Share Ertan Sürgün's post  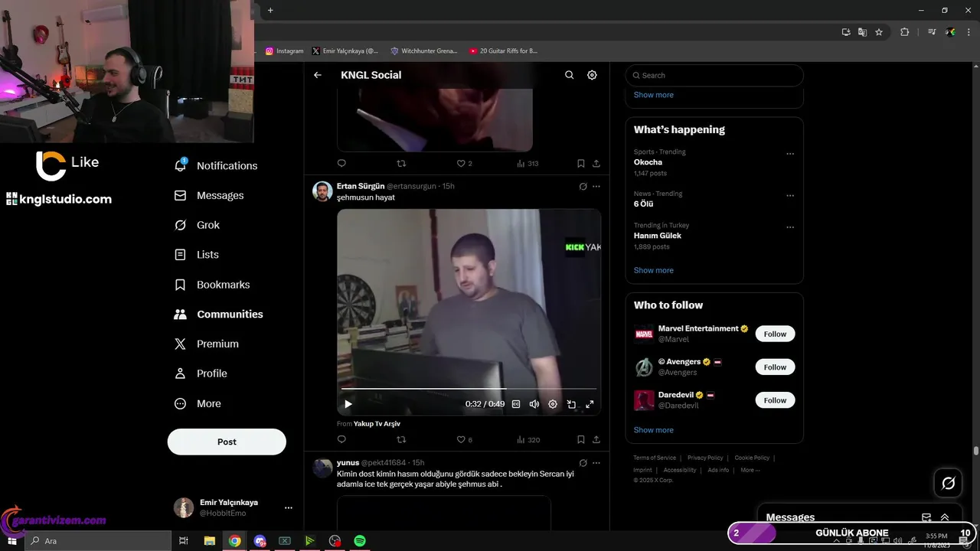[596, 439]
